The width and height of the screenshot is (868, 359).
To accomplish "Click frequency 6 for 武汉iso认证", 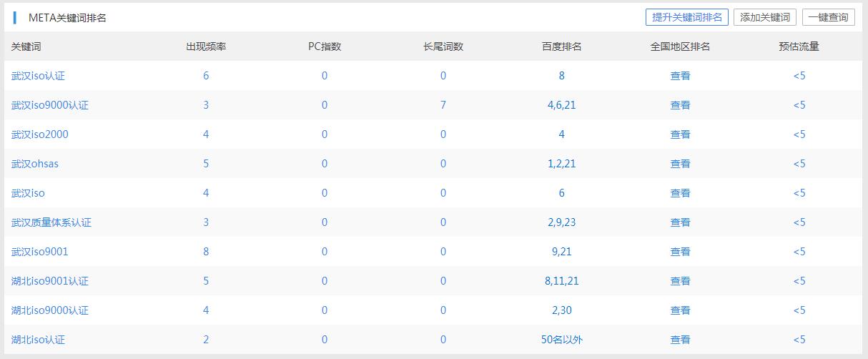I will click(206, 76).
